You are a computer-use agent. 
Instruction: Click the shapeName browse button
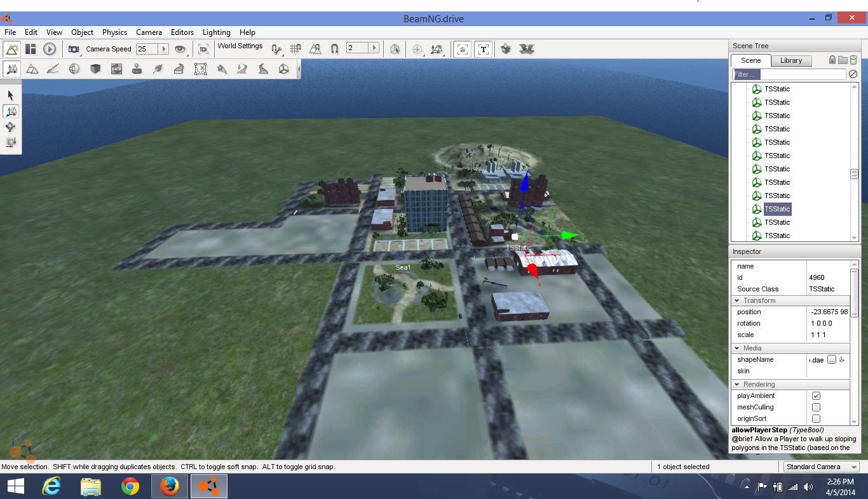pos(831,360)
